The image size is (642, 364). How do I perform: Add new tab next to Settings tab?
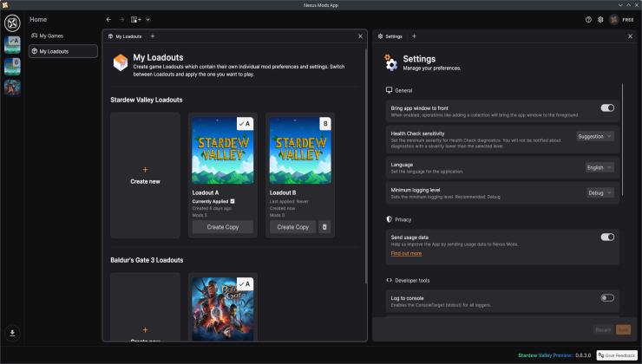point(414,36)
